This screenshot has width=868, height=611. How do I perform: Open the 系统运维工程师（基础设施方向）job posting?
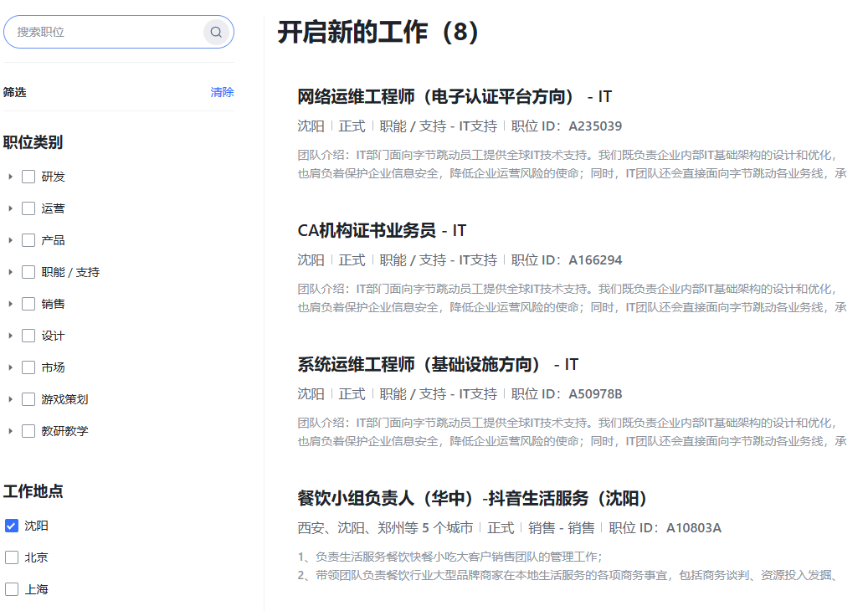click(x=438, y=365)
